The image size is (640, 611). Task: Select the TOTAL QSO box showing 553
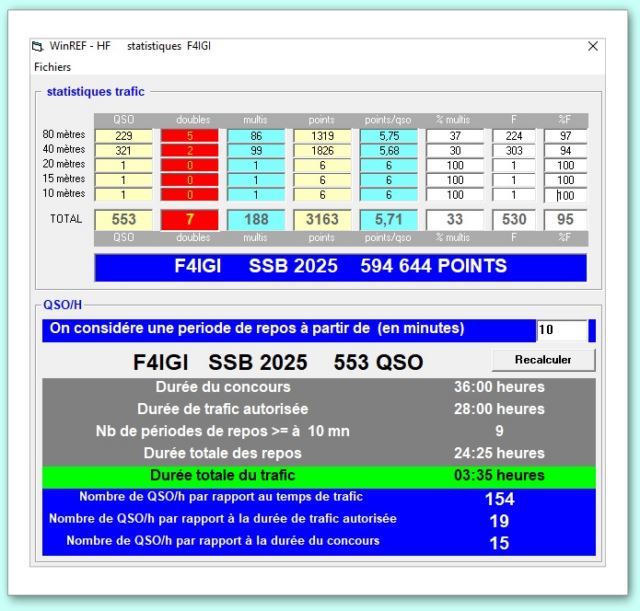[x=124, y=219]
